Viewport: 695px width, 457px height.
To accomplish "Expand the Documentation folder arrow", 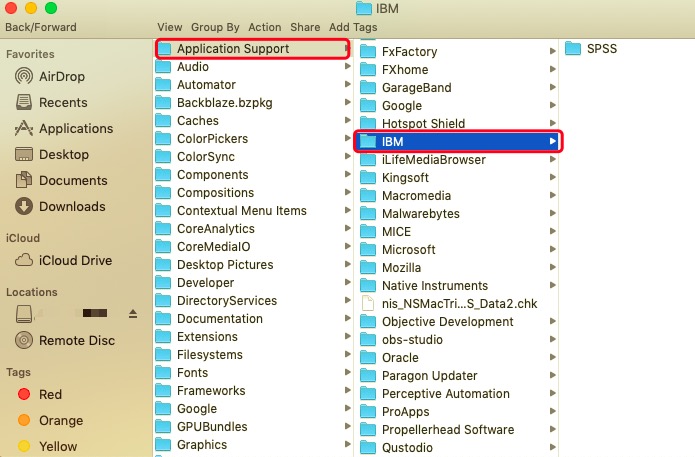I will click(x=348, y=318).
